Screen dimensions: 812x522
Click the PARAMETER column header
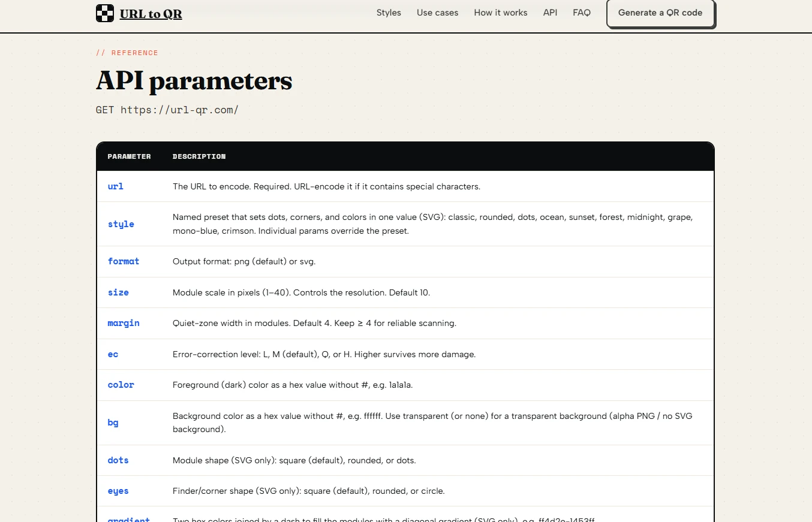coord(130,156)
